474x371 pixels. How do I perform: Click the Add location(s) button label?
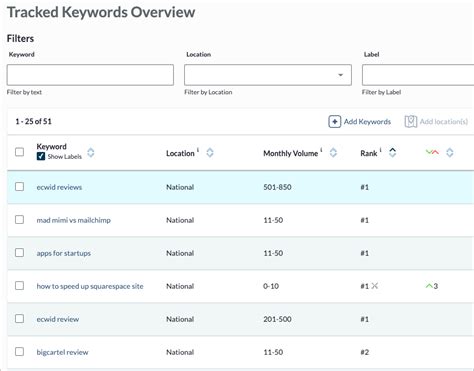click(444, 122)
